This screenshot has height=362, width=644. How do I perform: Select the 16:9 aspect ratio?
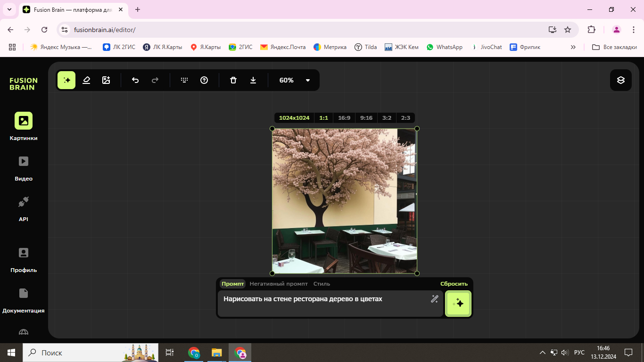pos(344,118)
